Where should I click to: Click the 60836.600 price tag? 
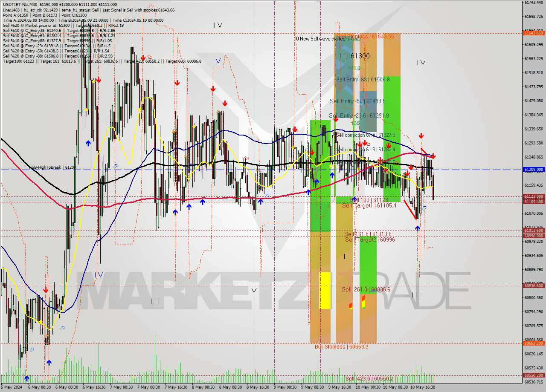[x=533, y=285]
